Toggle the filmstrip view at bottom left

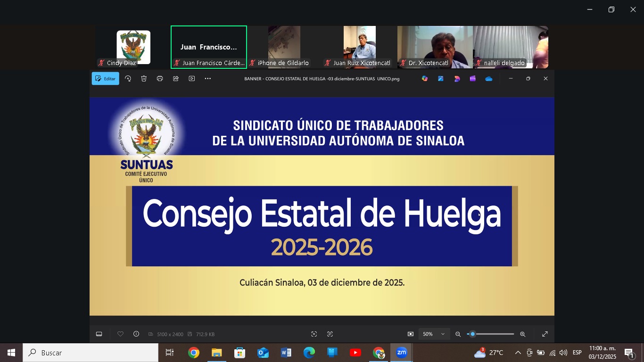click(x=99, y=334)
